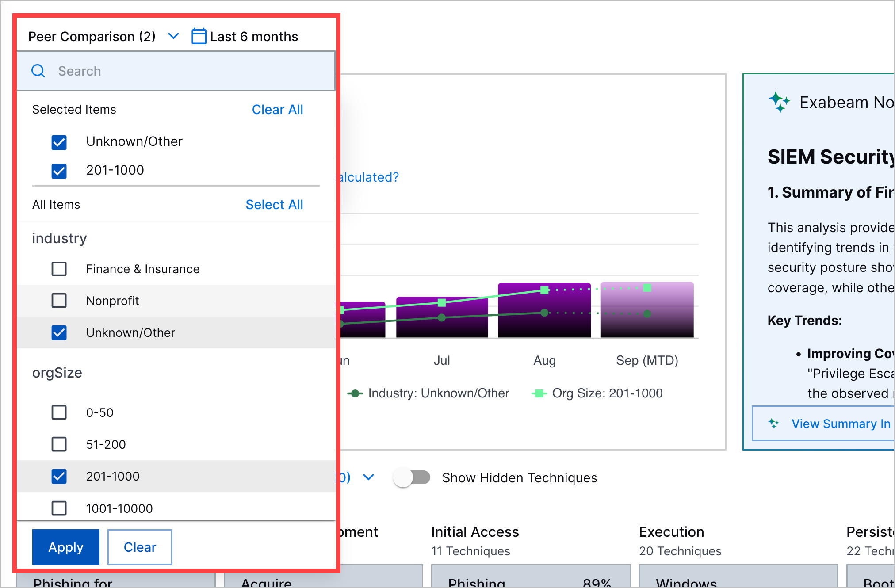
Task: Select the Execution tactic heading
Action: click(x=671, y=532)
